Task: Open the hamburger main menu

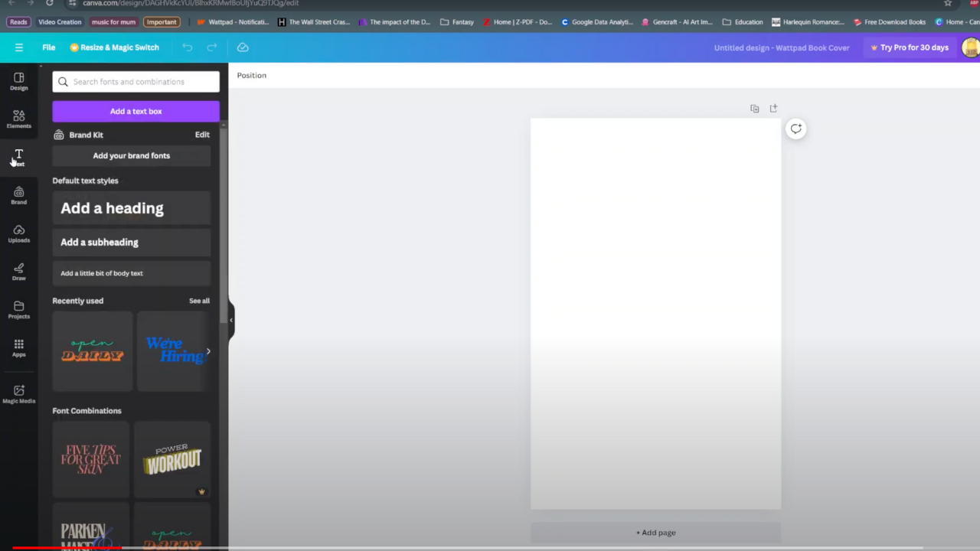Action: click(x=18, y=47)
